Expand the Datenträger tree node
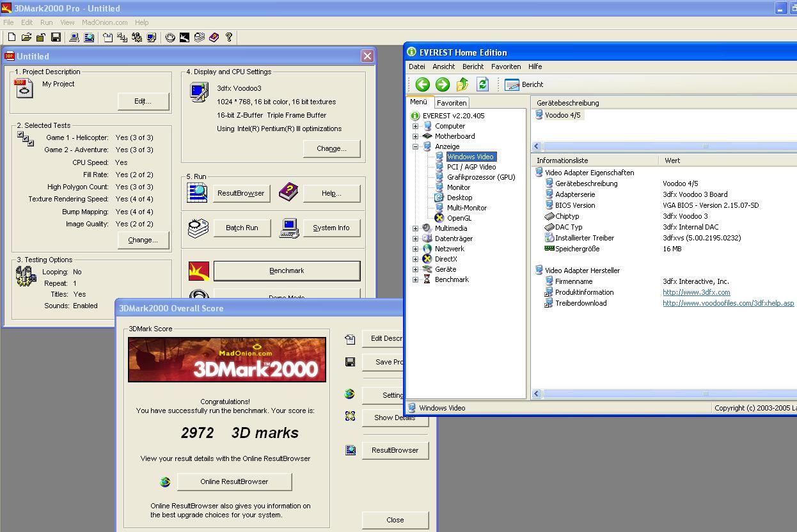The image size is (797, 532). (x=415, y=239)
